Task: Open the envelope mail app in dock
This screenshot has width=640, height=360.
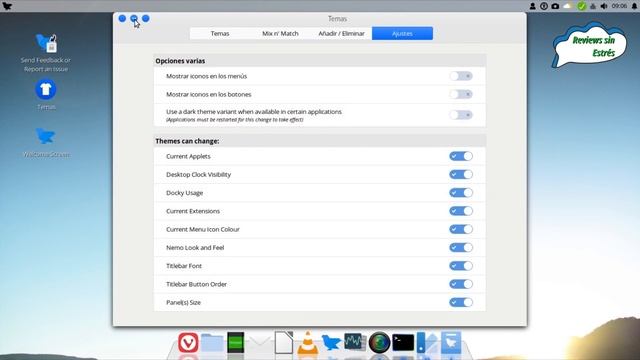Action: [260, 343]
